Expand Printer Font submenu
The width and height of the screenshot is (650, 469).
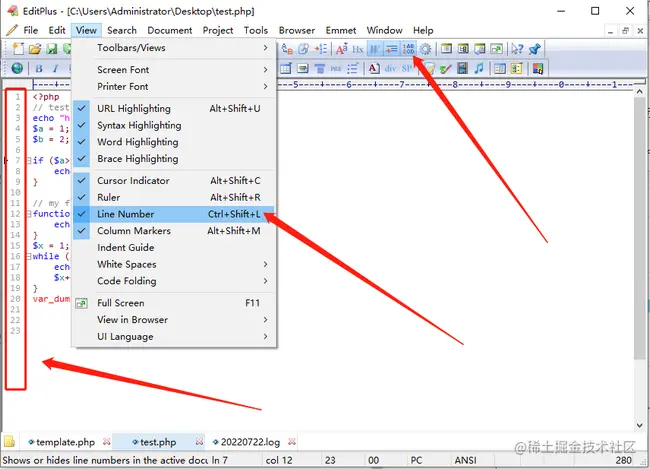pyautogui.click(x=173, y=87)
